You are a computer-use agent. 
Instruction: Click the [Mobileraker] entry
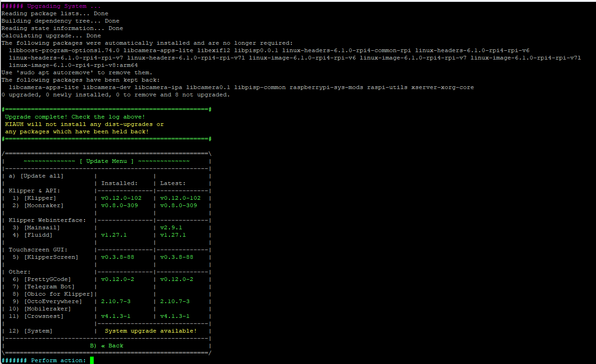(x=47, y=309)
